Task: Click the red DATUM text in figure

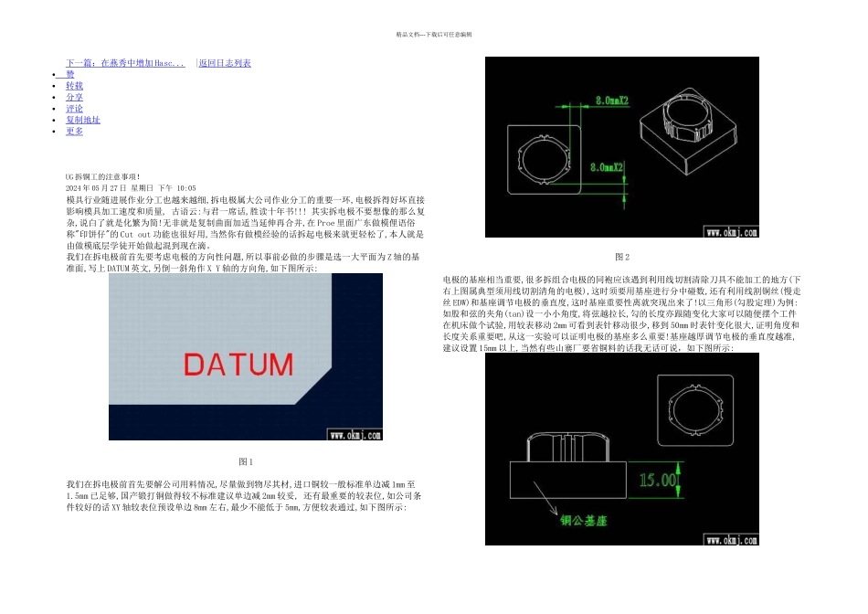Action: (238, 365)
